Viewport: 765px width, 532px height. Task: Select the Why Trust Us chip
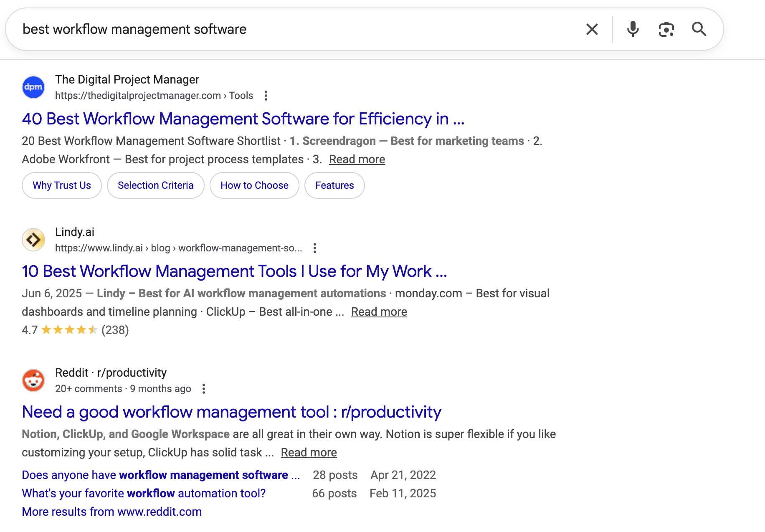[62, 185]
